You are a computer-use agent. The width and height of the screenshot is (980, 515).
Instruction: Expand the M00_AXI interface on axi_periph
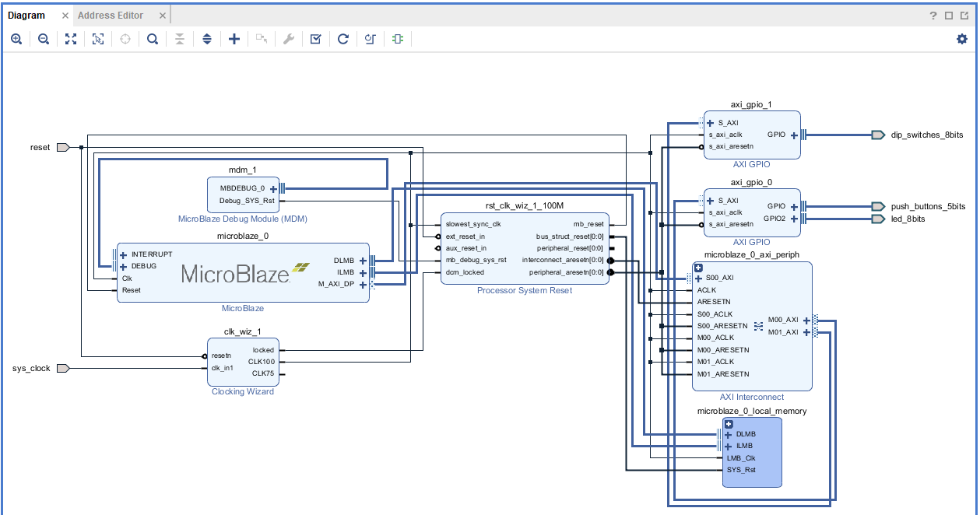coord(806,320)
